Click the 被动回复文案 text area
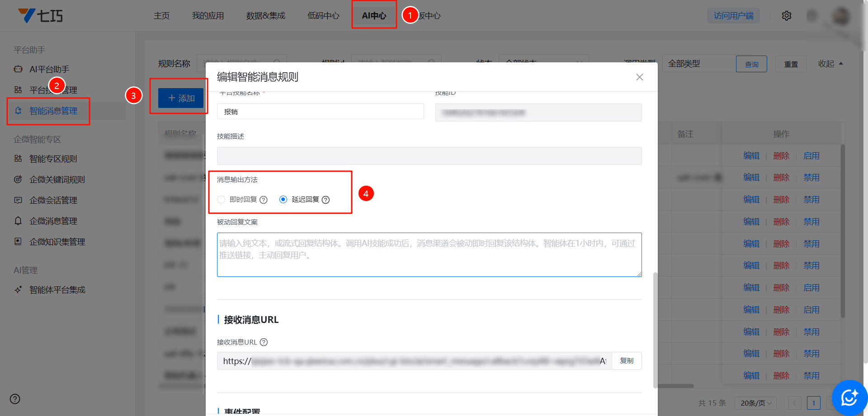The image size is (868, 416). 429,255
